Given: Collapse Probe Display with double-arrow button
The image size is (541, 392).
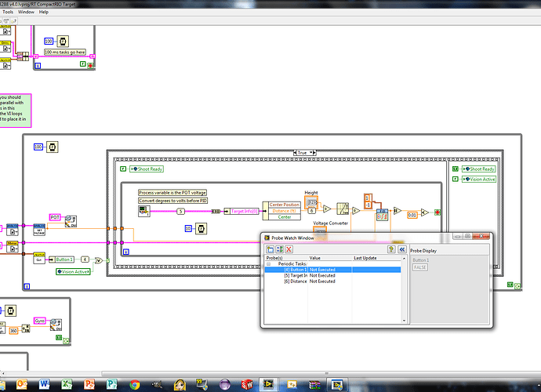Looking at the screenshot, I should pos(402,249).
